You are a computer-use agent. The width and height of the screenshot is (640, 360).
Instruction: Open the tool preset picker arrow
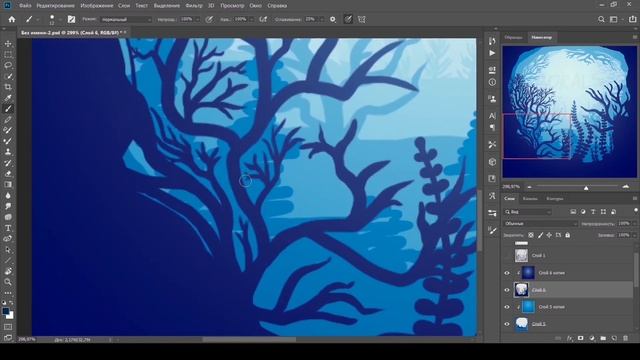point(38,20)
